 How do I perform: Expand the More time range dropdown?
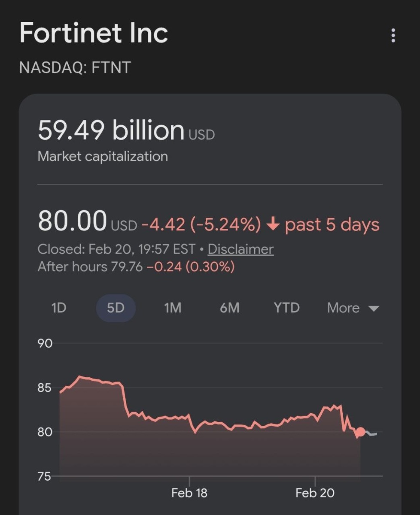[353, 308]
